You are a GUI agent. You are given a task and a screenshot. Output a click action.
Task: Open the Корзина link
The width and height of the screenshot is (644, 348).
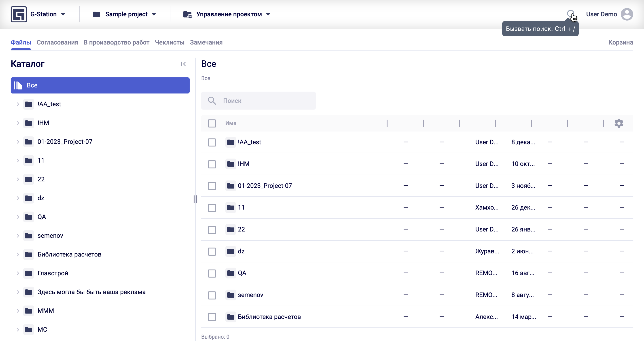[621, 42]
